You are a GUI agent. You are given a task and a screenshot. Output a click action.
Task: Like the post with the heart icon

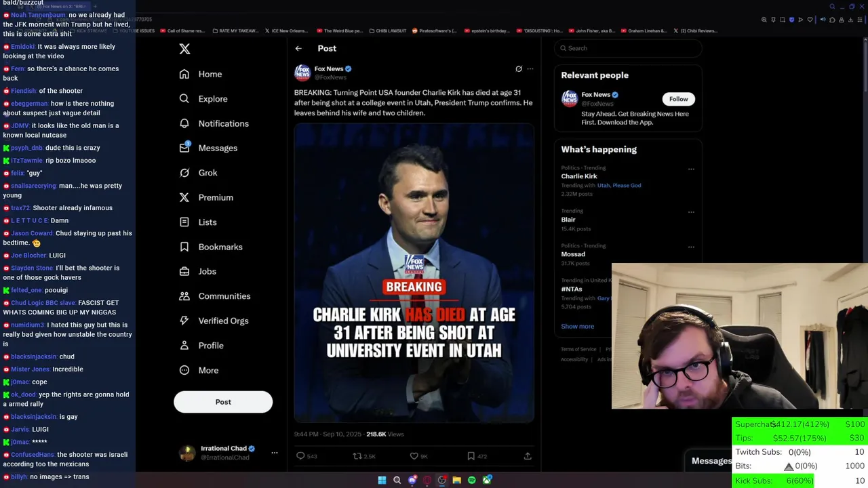click(414, 456)
